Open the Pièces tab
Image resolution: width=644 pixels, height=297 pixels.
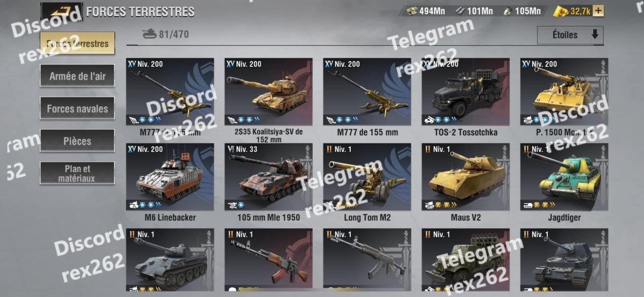point(77,141)
